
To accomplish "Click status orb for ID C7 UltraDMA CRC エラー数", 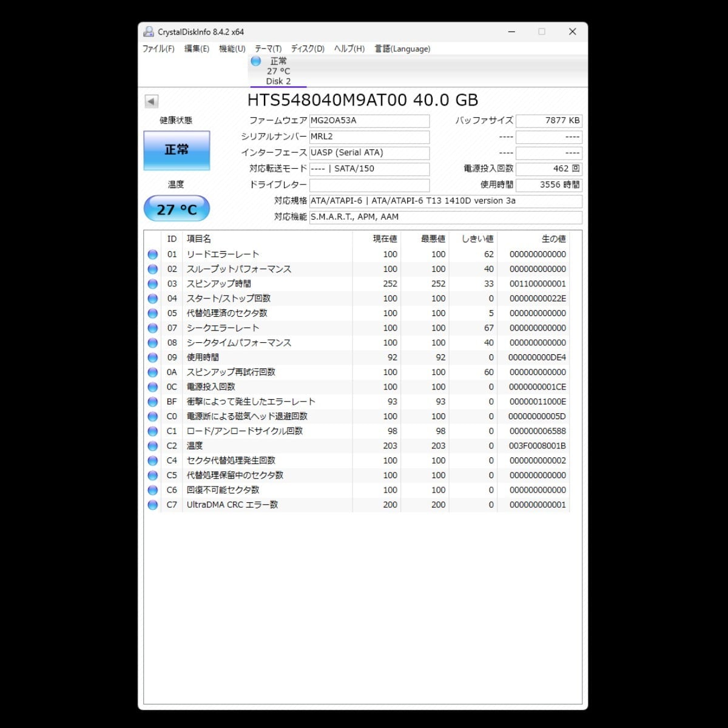I will [153, 505].
